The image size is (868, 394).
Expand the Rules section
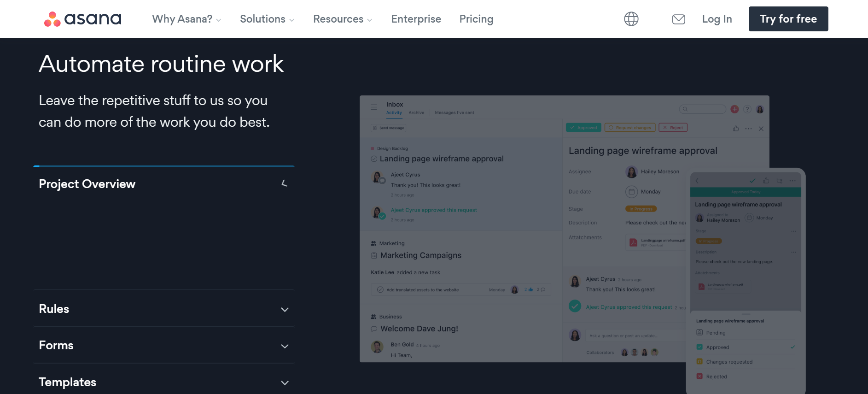pyautogui.click(x=164, y=309)
